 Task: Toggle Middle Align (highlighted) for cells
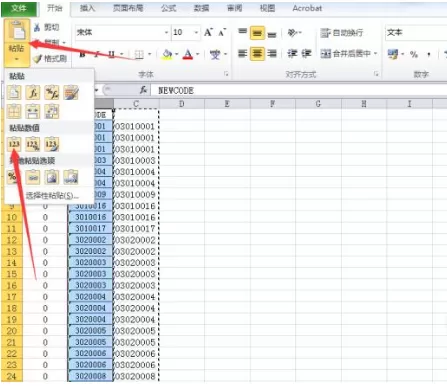click(257, 33)
